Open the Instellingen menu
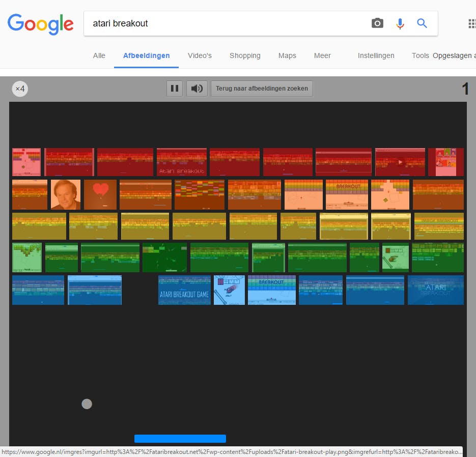The width and height of the screenshot is (476, 457). (376, 55)
